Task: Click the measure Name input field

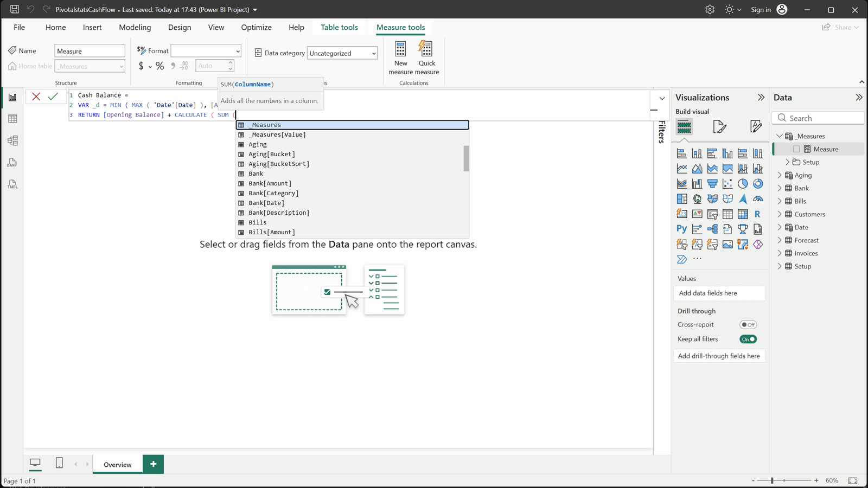Action: tap(90, 51)
